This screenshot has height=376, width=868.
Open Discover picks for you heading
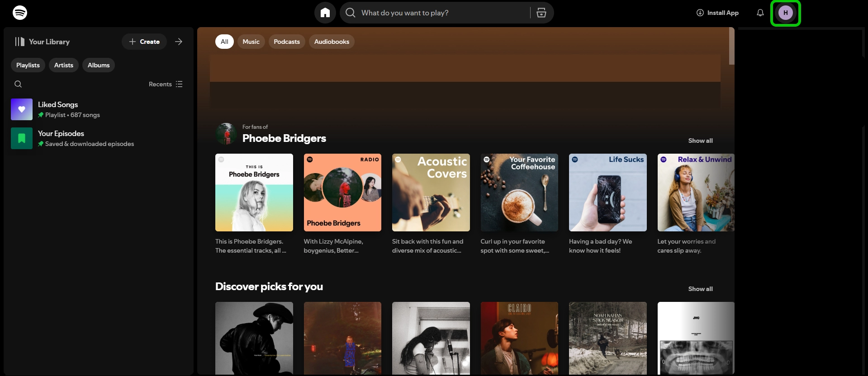click(269, 287)
